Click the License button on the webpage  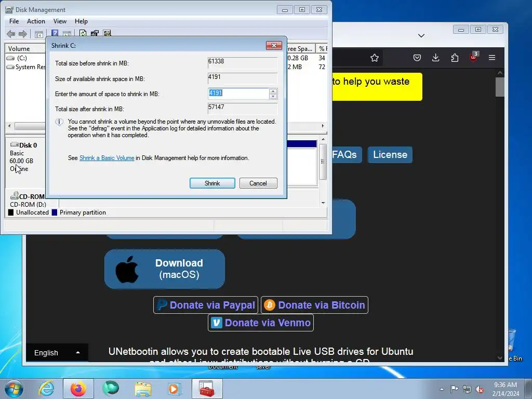click(x=390, y=155)
